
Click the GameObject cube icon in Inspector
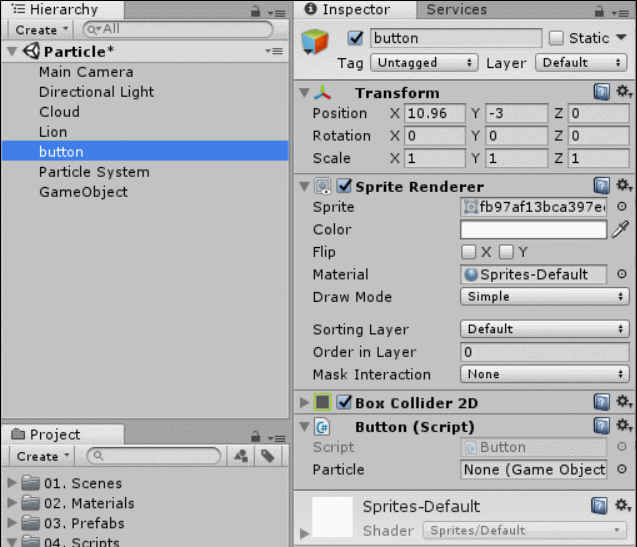click(315, 42)
